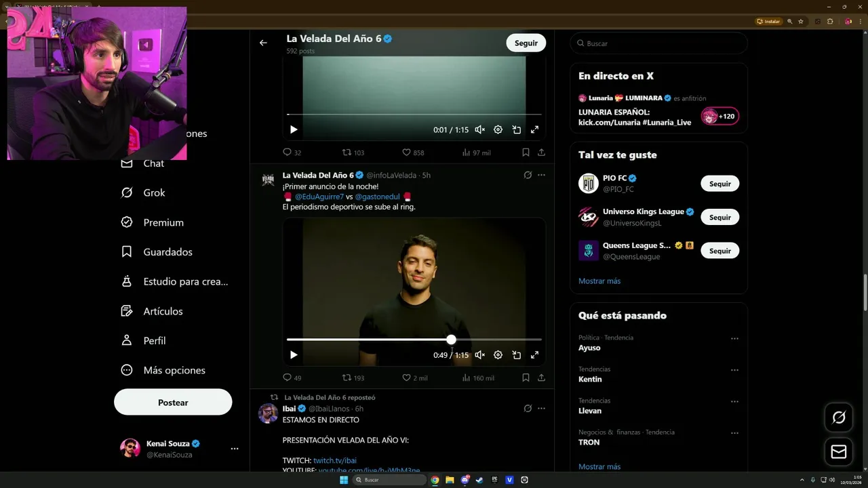Go back using the arrow beside La Velada

pyautogui.click(x=263, y=43)
